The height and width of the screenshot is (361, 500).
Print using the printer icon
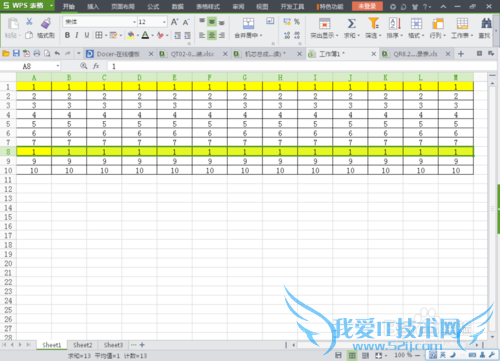click(x=37, y=53)
